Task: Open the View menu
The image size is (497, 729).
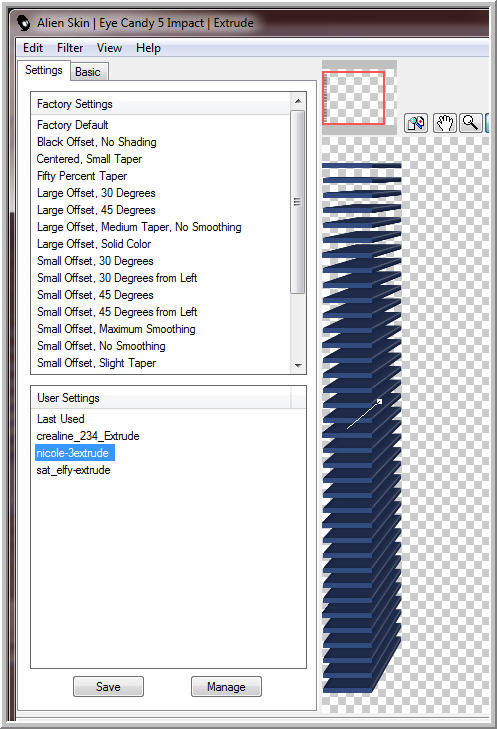Action: 109,48
